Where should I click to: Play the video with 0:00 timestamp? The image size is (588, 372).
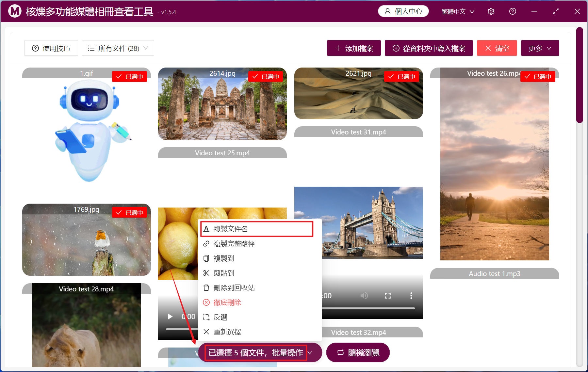(x=170, y=317)
